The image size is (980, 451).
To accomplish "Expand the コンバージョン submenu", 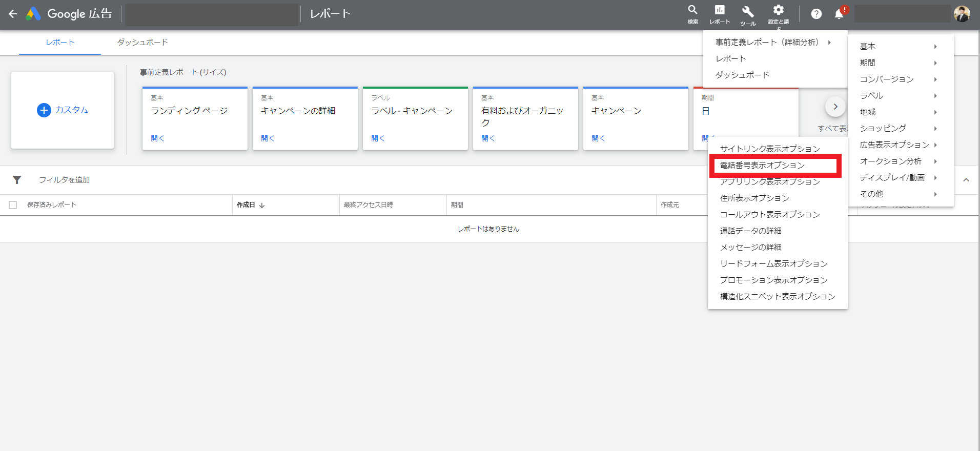I will click(x=901, y=79).
